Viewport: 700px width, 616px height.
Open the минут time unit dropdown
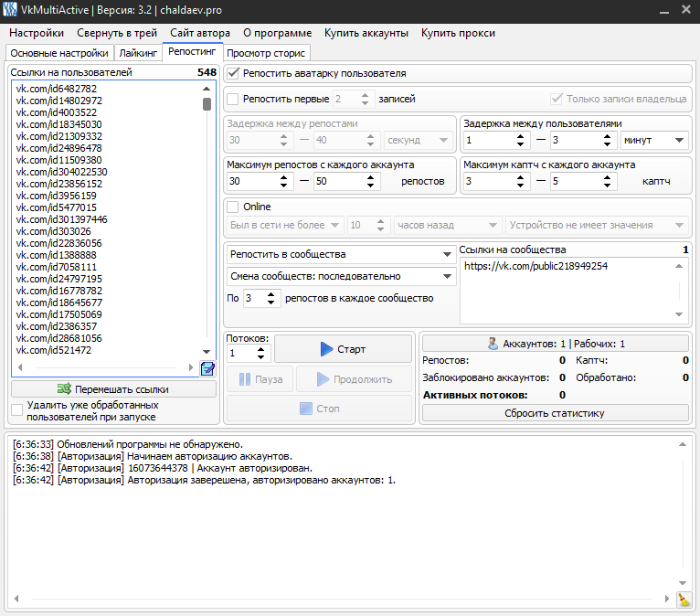653,140
